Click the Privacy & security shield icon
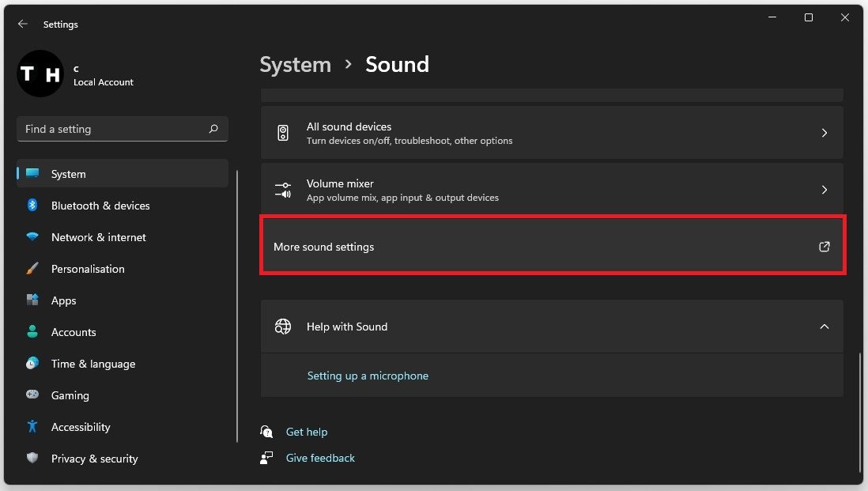 pos(32,459)
